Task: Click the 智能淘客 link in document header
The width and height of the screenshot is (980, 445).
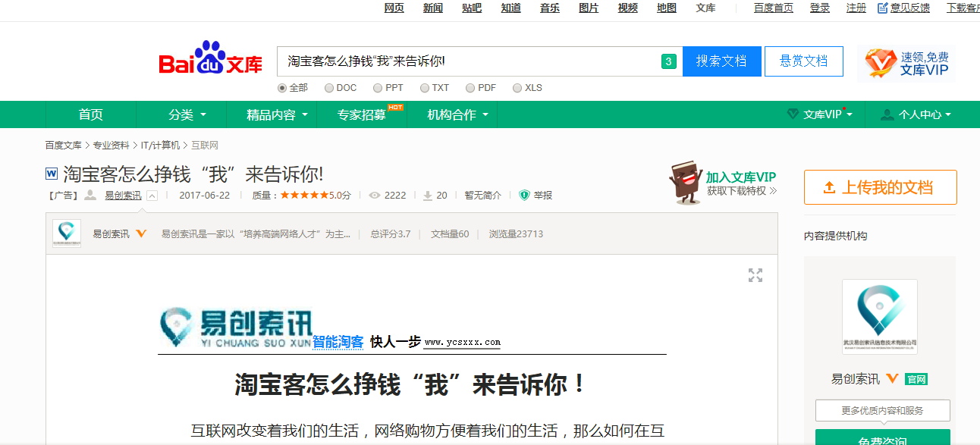Action: click(338, 342)
